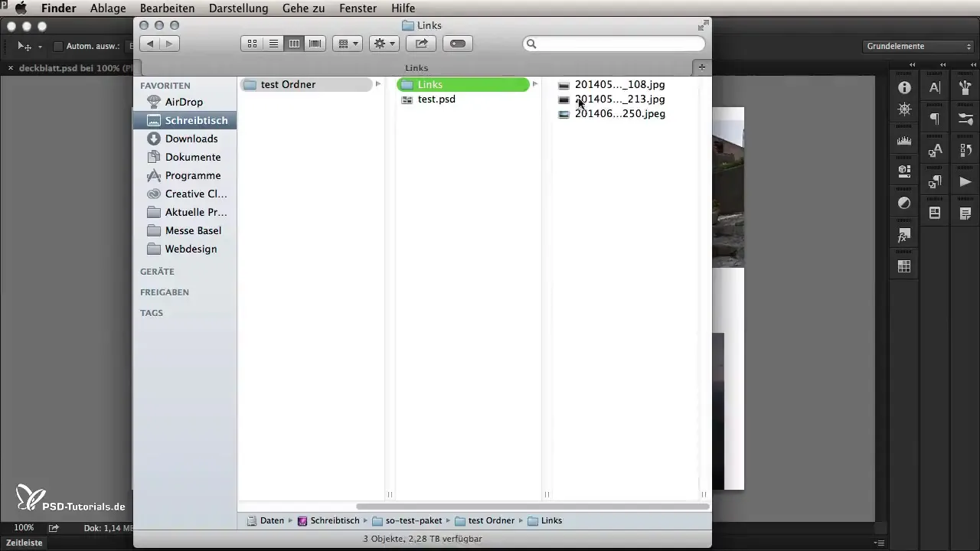The height and width of the screenshot is (551, 980).
Task: Open the Ablage menu
Action: 107,8
